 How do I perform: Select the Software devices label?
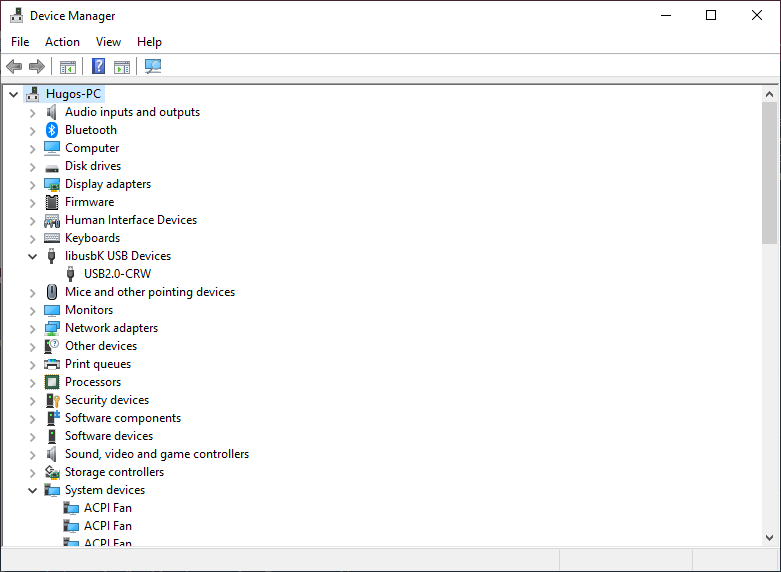(109, 436)
